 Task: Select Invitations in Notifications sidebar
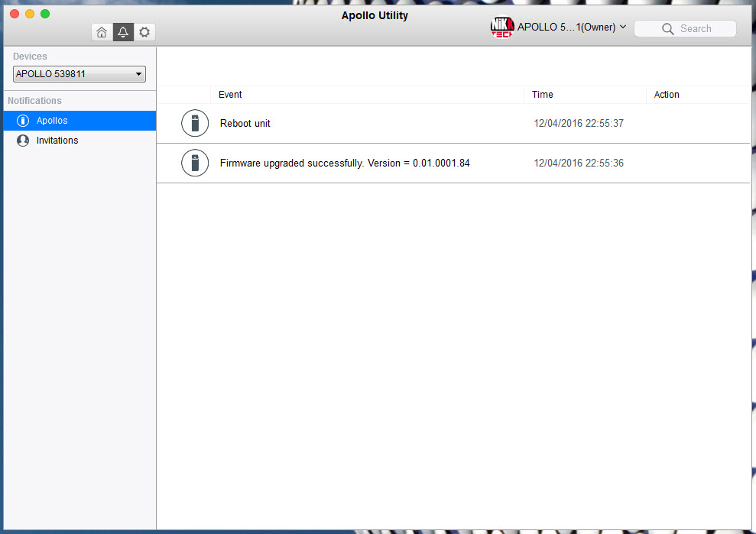pyautogui.click(x=79, y=141)
